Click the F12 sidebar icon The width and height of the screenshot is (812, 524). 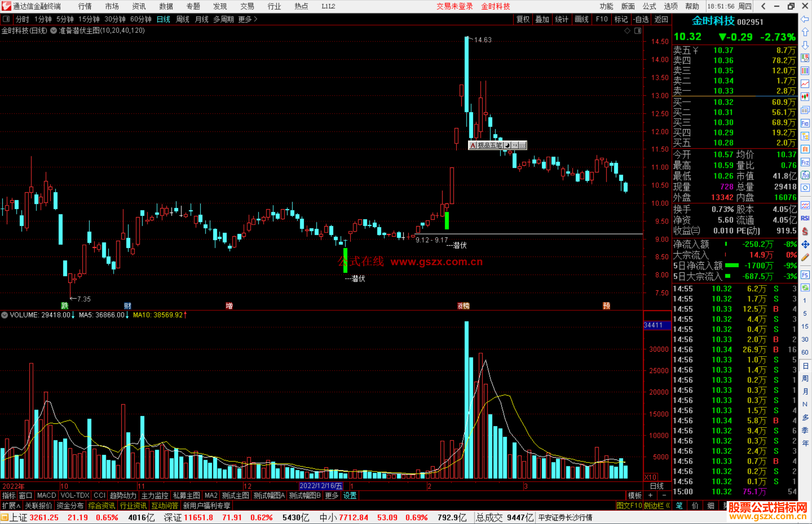[x=805, y=162]
